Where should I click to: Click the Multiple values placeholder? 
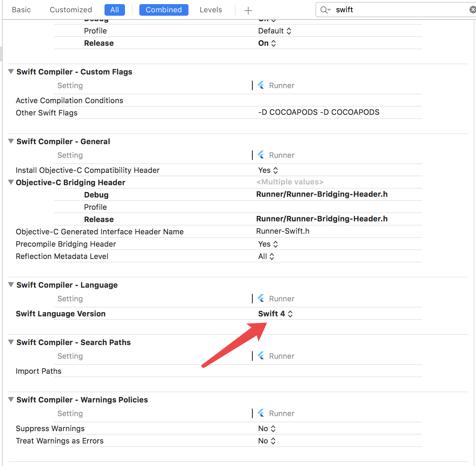tap(290, 182)
